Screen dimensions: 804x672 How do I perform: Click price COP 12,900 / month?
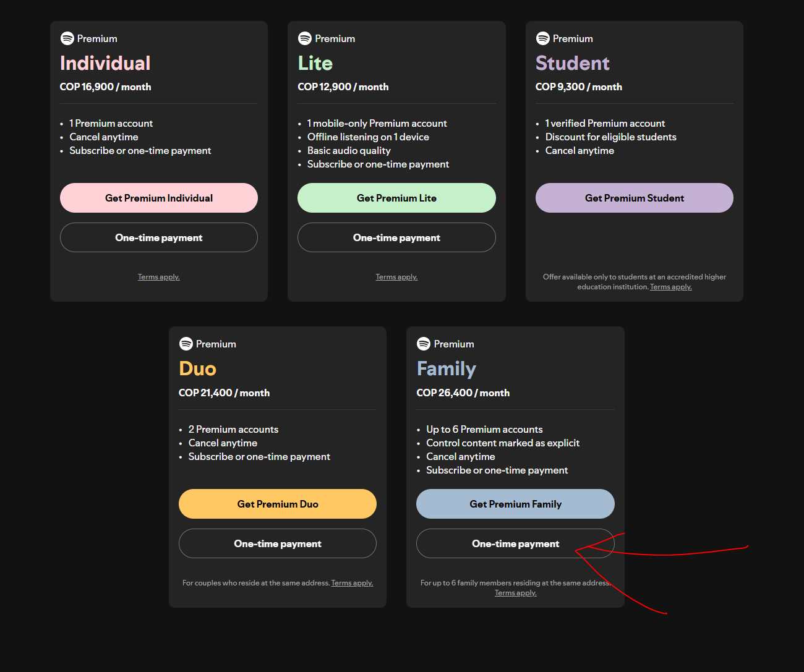point(343,87)
